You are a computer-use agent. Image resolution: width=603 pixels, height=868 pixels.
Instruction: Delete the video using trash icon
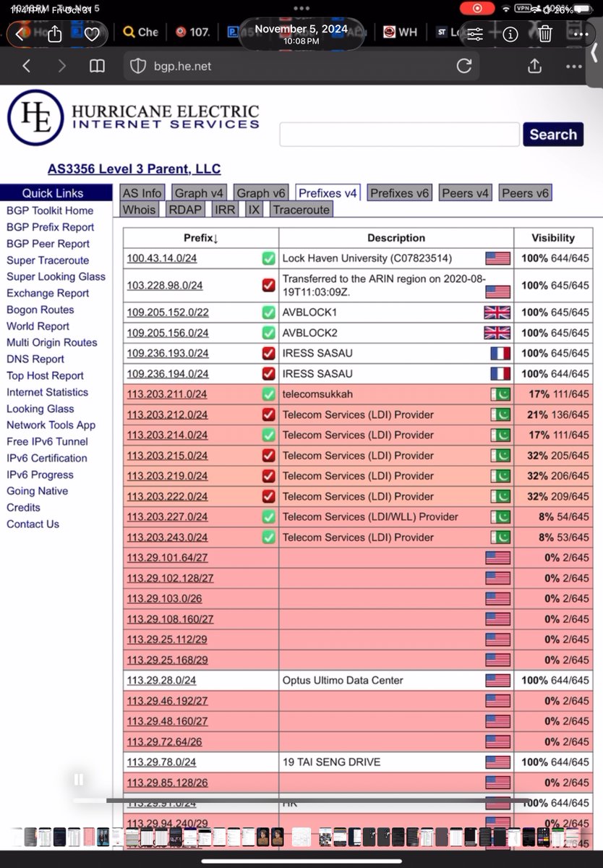point(545,33)
